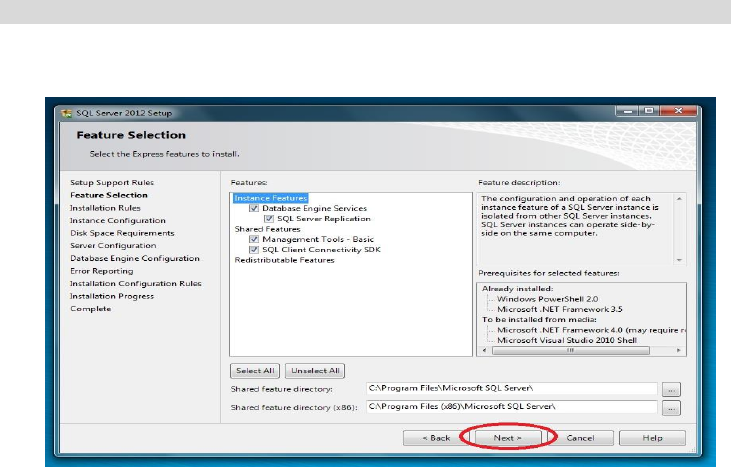731x467 pixels.
Task: Select Disk Space Requirements step
Action: (x=122, y=233)
